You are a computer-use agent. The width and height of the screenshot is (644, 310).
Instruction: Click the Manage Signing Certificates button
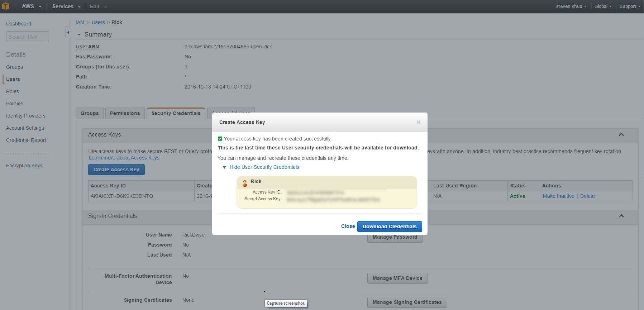pyautogui.click(x=407, y=302)
